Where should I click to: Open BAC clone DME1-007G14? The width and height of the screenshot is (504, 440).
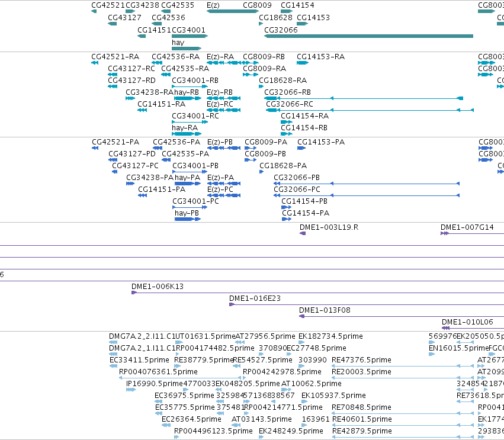point(467,227)
